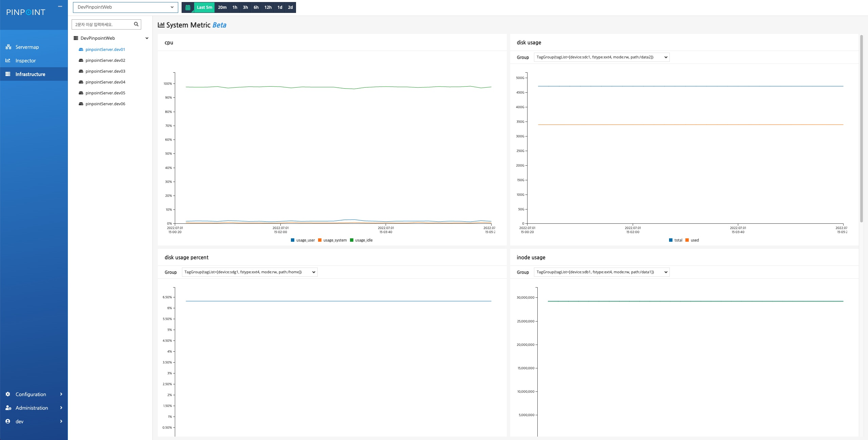The width and height of the screenshot is (868, 440).
Task: Select the 1d time range button
Action: coord(279,7)
